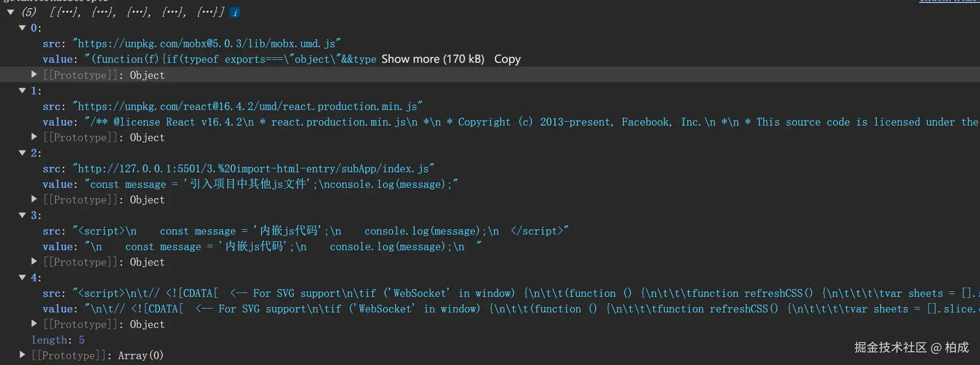Click item 4 src CDATA script string
The height and width of the screenshot is (365, 980).
pos(526,293)
